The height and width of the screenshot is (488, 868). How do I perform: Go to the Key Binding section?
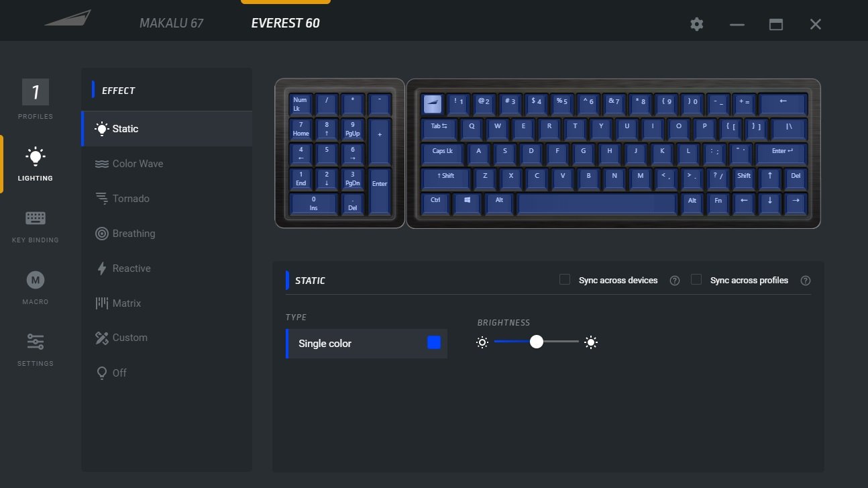point(36,226)
